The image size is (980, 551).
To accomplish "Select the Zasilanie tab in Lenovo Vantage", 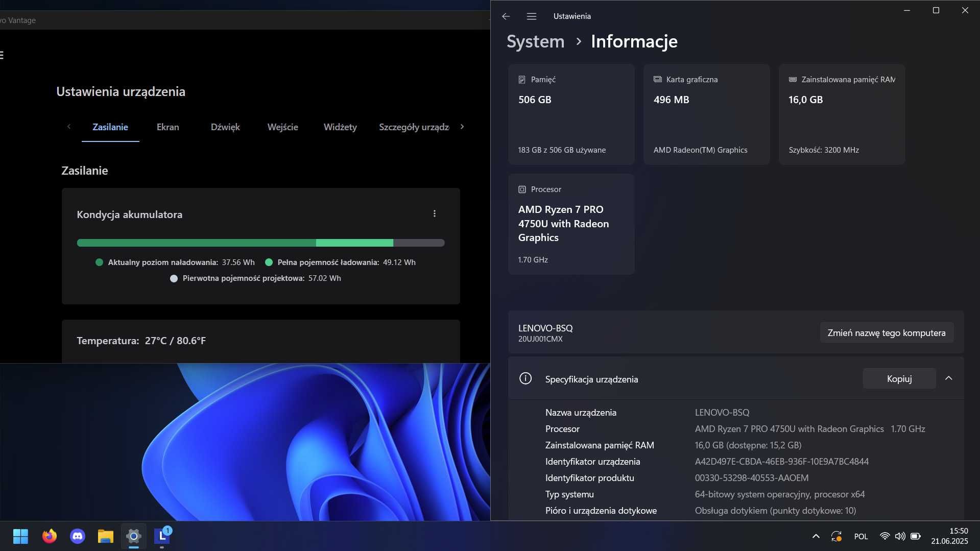I will 110,127.
